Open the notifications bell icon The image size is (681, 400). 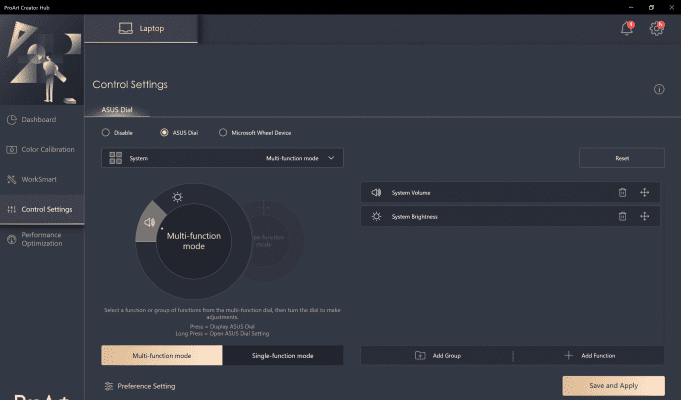627,29
